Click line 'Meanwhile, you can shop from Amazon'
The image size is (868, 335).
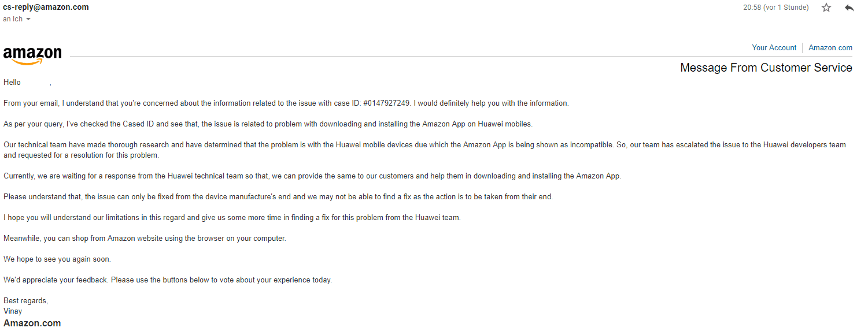click(145, 239)
